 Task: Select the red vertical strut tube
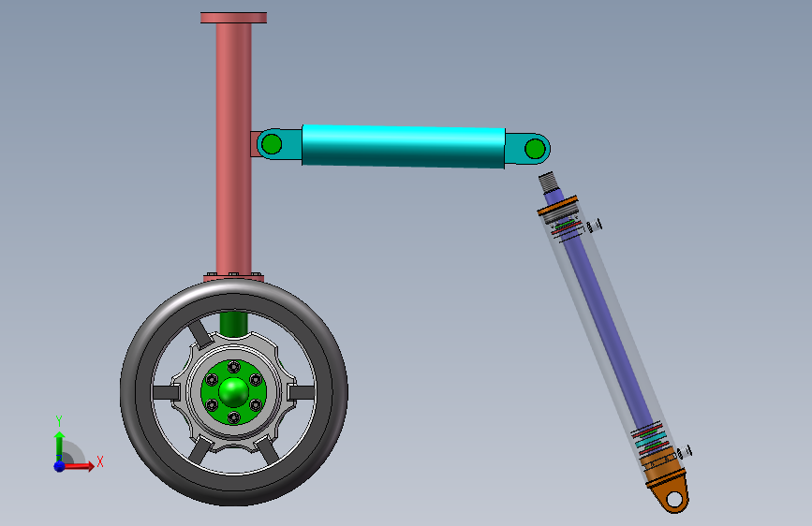point(233,148)
